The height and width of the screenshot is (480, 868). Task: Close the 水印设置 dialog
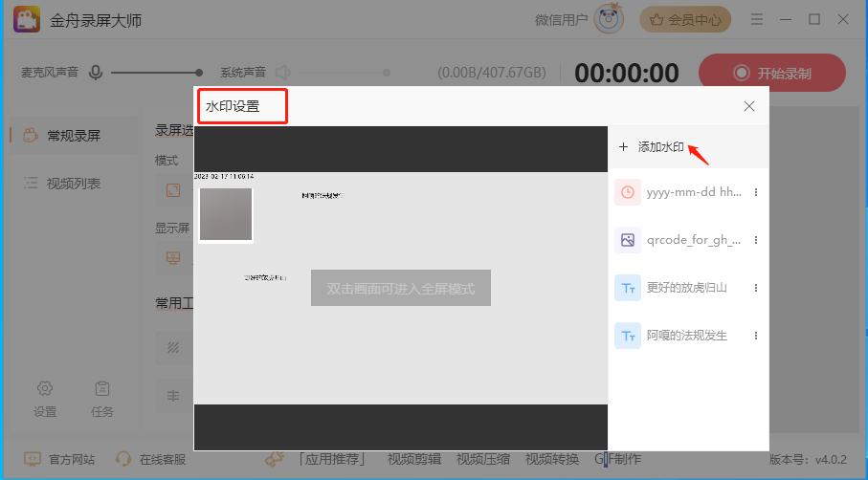tap(749, 106)
